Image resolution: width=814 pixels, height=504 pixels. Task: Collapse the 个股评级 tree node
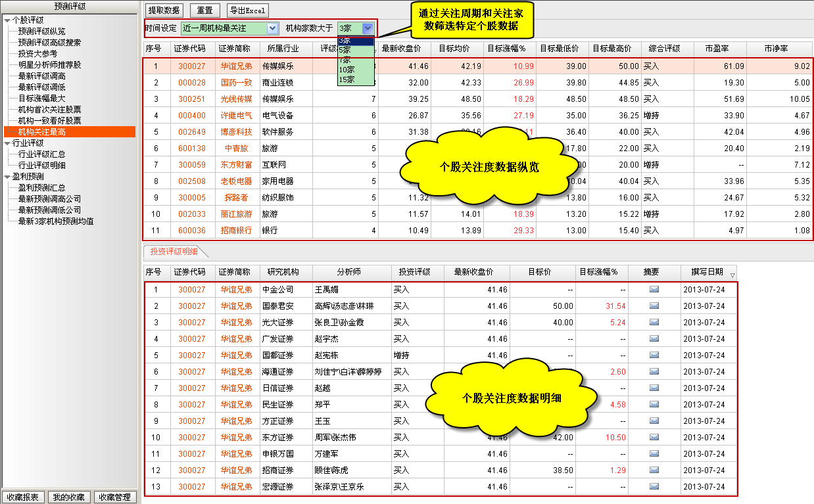[x=7, y=20]
